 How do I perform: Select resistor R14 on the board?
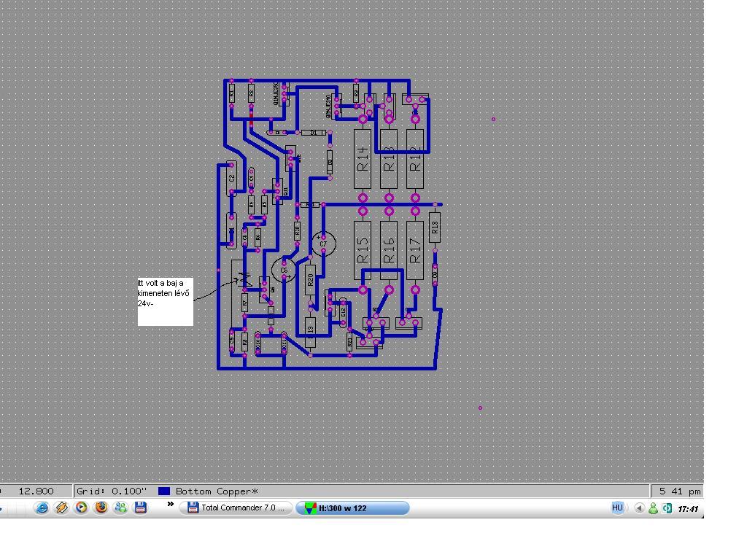coord(363,158)
